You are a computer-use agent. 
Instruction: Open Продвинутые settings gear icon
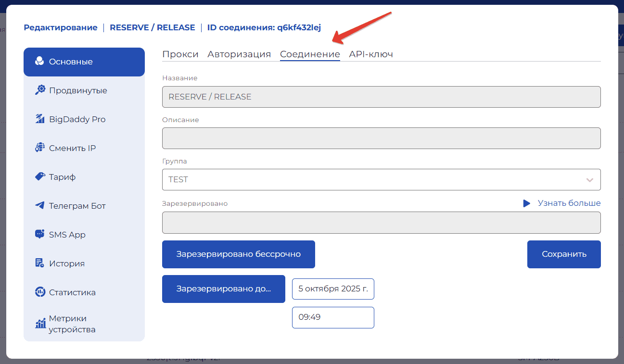coord(40,90)
